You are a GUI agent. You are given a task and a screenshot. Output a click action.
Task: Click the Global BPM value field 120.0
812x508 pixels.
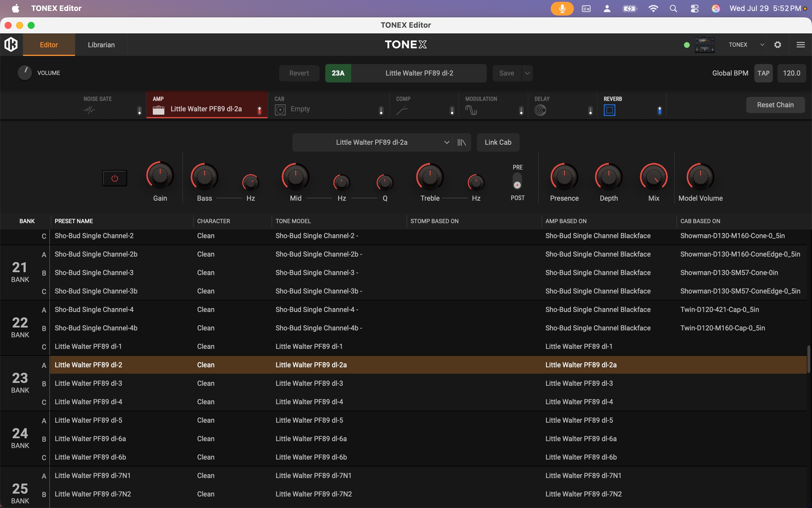[x=792, y=73]
